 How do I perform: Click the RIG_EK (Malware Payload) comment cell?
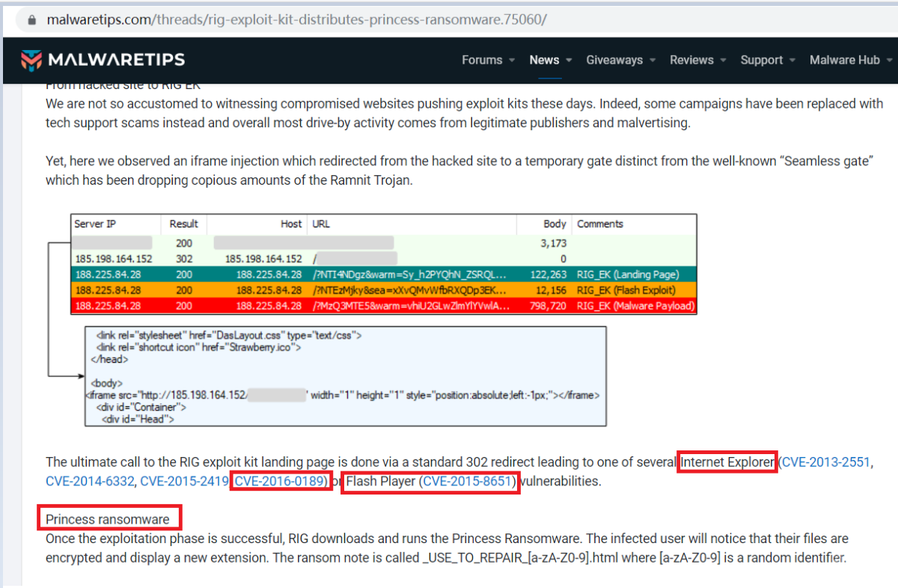(635, 305)
